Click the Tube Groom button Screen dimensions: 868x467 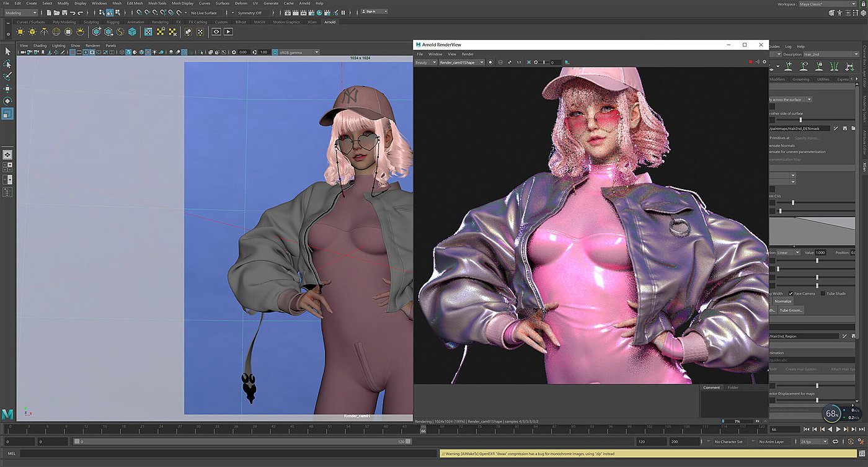click(790, 310)
